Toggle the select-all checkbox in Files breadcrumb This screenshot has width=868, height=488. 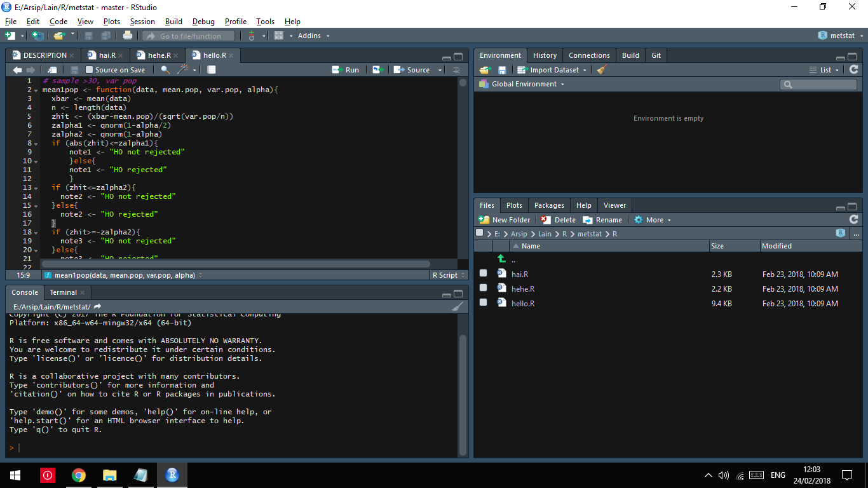tap(480, 233)
